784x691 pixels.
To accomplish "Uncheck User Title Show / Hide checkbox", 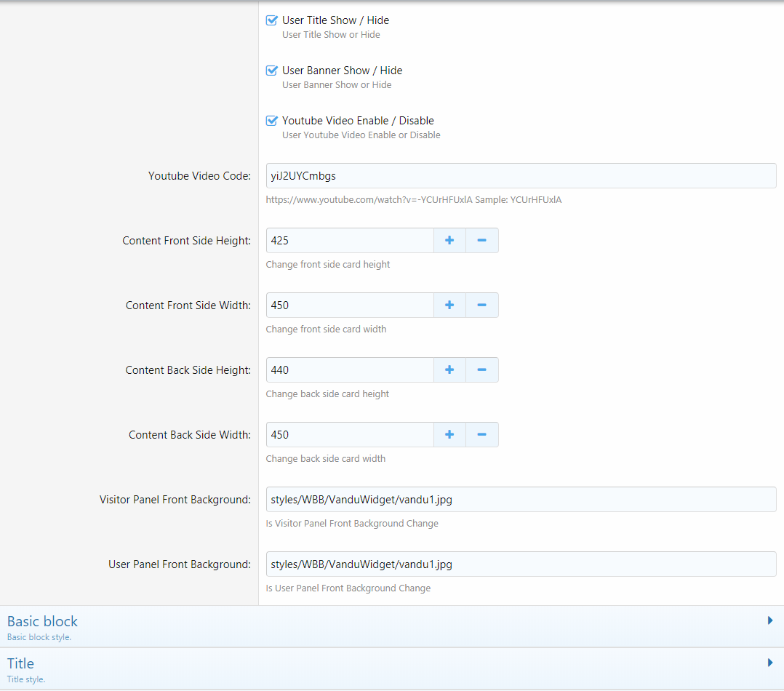I will point(272,20).
